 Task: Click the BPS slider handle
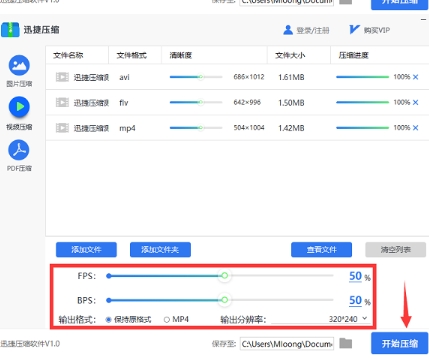[x=225, y=300]
